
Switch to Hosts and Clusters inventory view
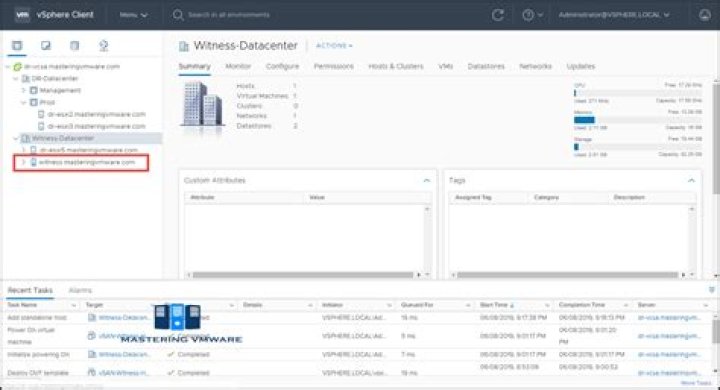17,45
